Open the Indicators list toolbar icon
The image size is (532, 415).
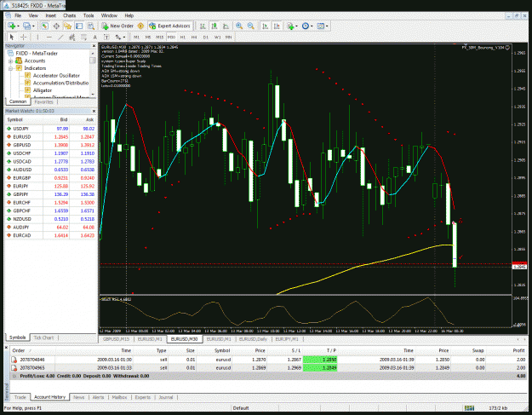[290, 26]
